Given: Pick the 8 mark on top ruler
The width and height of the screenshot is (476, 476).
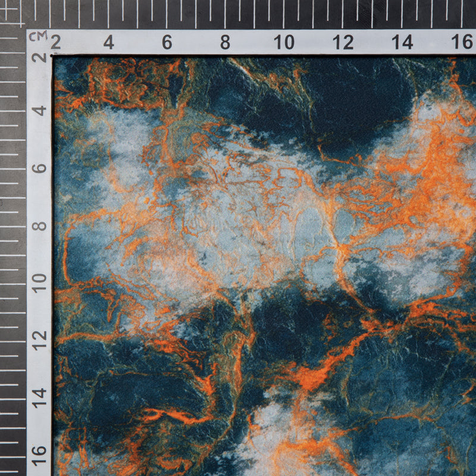Looking at the screenshot, I should click(226, 43).
